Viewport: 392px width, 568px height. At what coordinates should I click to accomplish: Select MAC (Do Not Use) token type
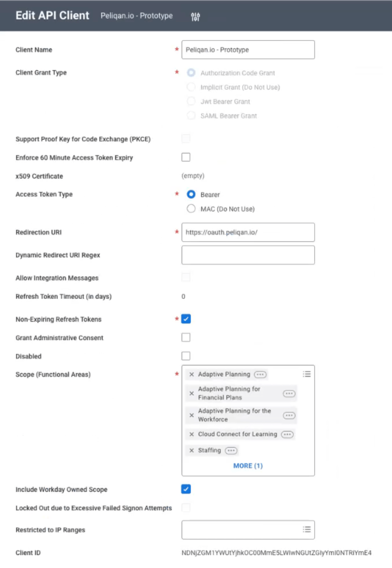click(x=191, y=209)
